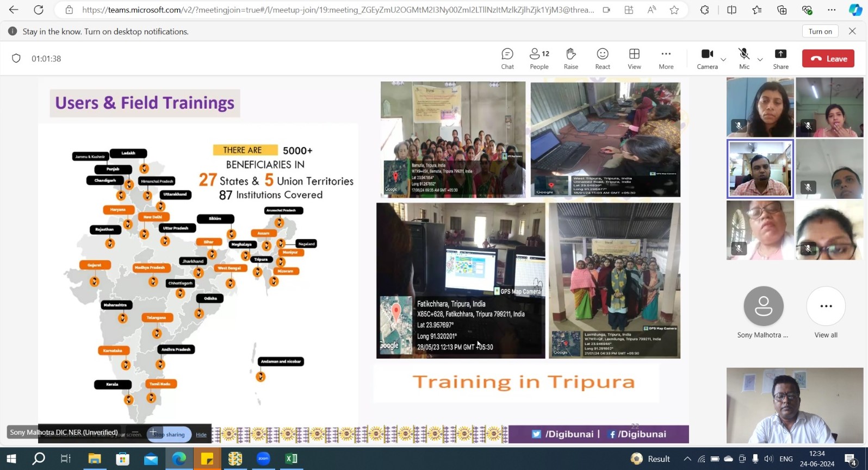Screen dimensions: 868x470
Task: Select the highlighted active speaker video tile
Action: coord(760,168)
